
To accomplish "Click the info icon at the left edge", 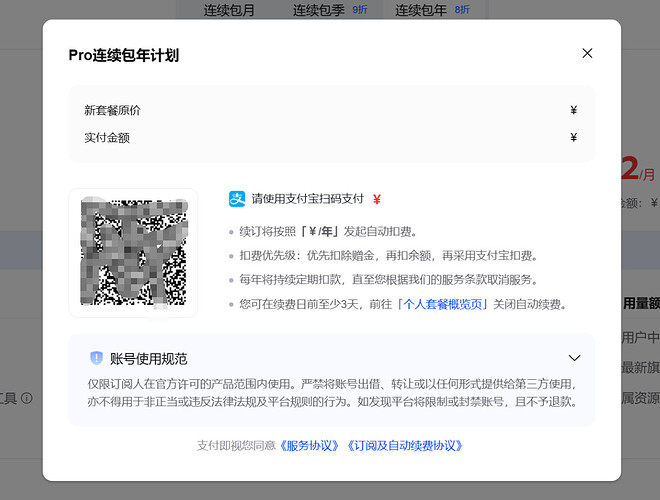I will point(27,398).
